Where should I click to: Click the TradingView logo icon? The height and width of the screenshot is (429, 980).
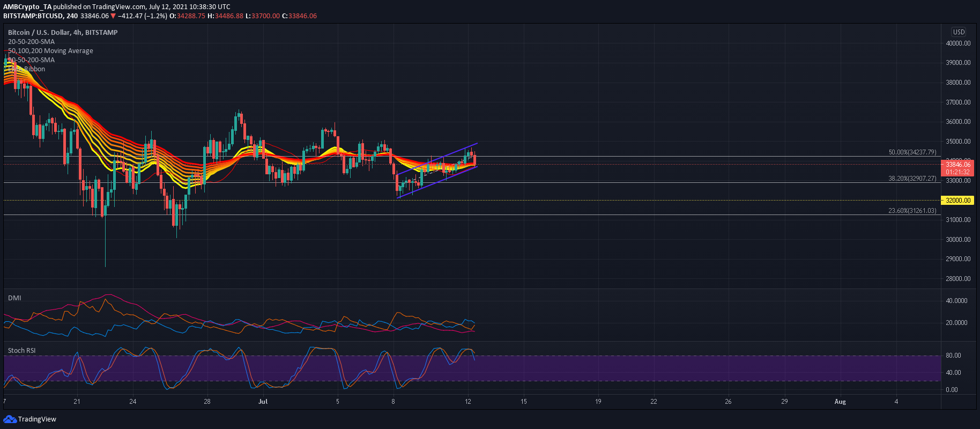[10, 419]
